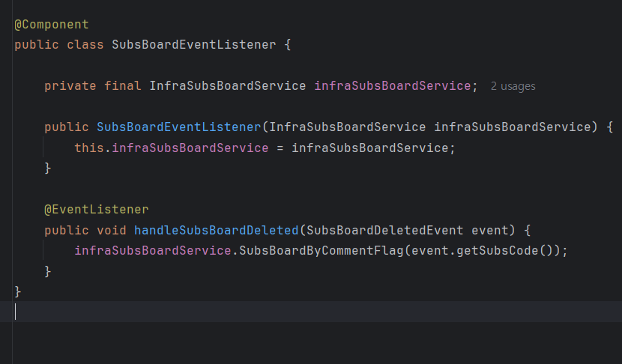
Task: Click the 'private' keyword
Action: (70, 85)
